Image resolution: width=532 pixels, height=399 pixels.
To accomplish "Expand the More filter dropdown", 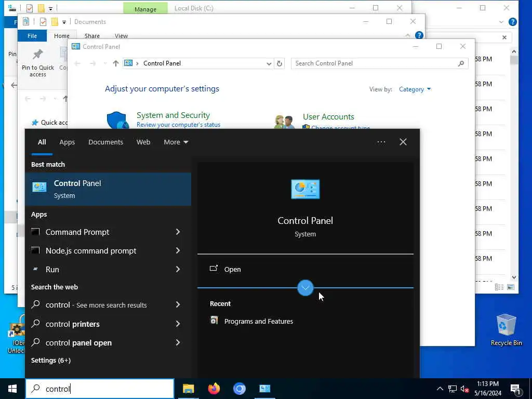I will [x=176, y=142].
